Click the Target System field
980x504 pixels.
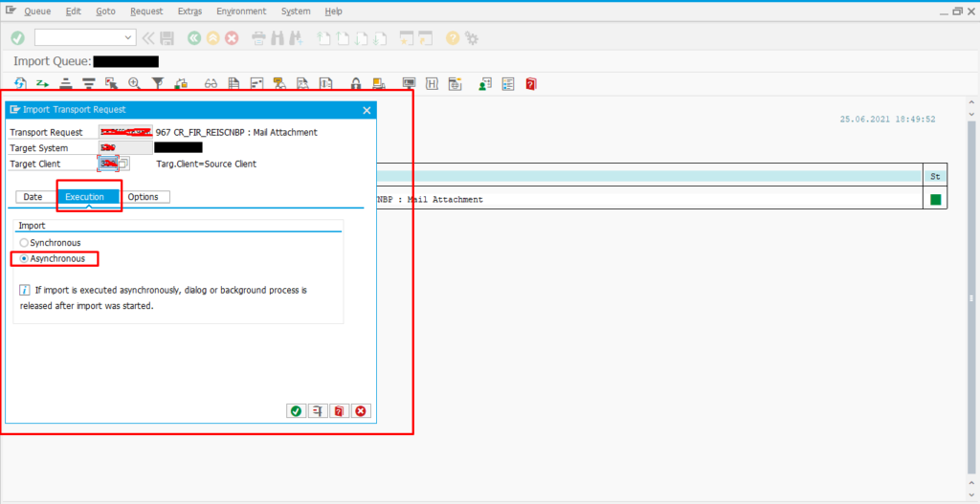click(125, 148)
